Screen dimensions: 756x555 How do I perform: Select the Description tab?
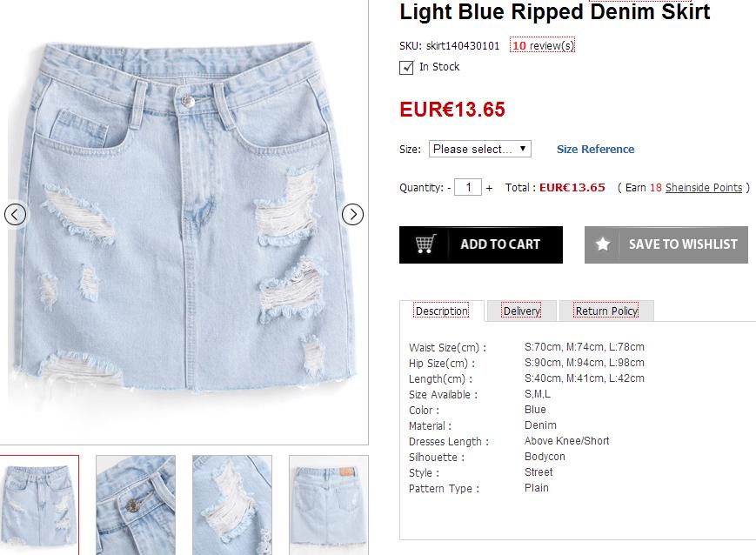click(x=443, y=311)
